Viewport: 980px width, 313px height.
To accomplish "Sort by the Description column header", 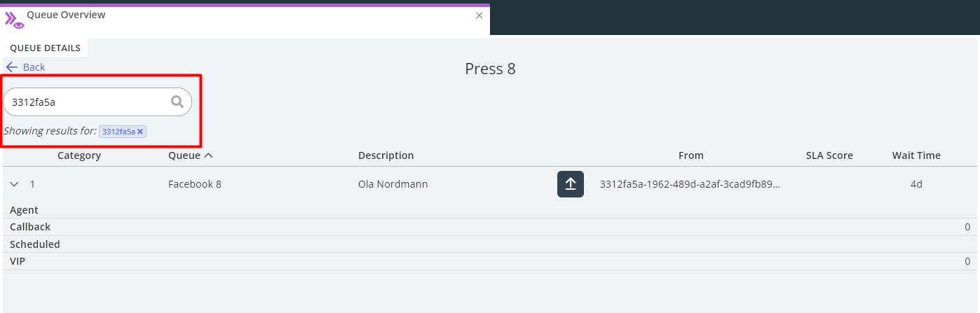I will (x=386, y=155).
